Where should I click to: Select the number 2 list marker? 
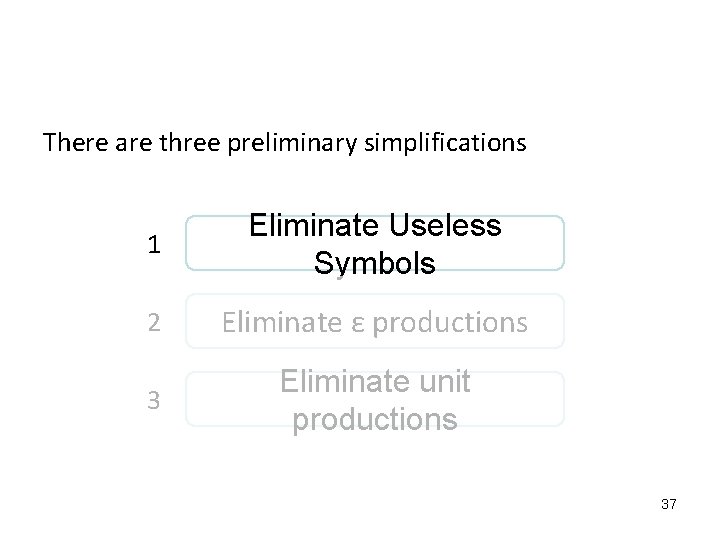click(x=150, y=321)
